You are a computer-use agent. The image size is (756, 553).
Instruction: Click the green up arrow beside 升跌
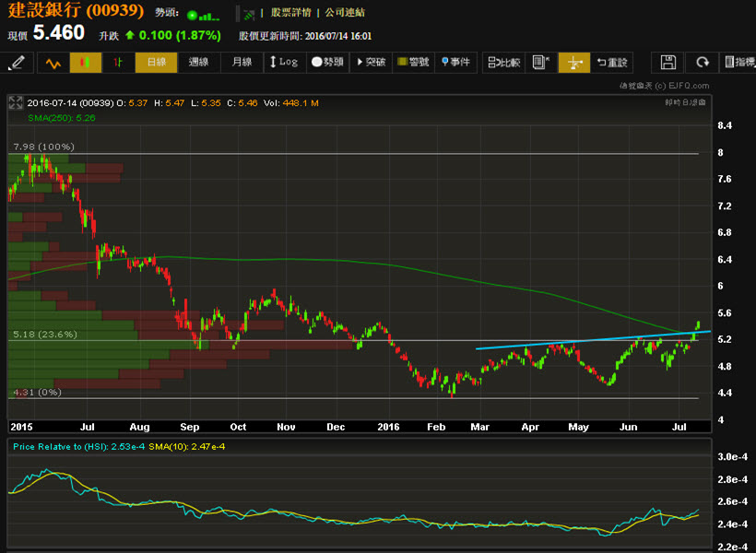(130, 35)
